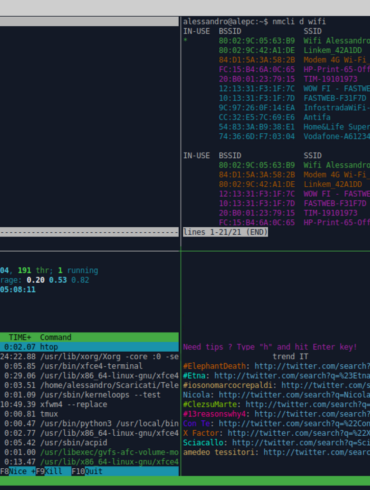The width and height of the screenshot is (370, 490).
Task: Open the #13reasonswhy4 twitter search link
Action: tap(312, 414)
